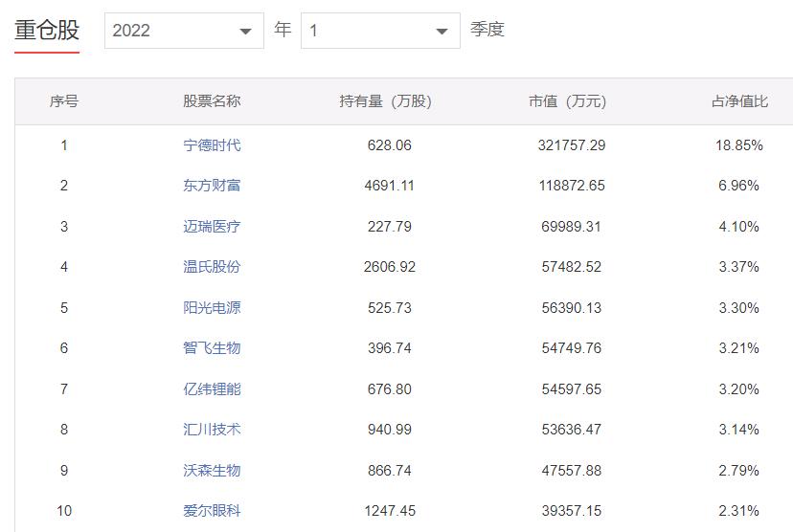This screenshot has width=793, height=532.
Task: Select the 2.31% net value ratio
Action: coord(738,511)
